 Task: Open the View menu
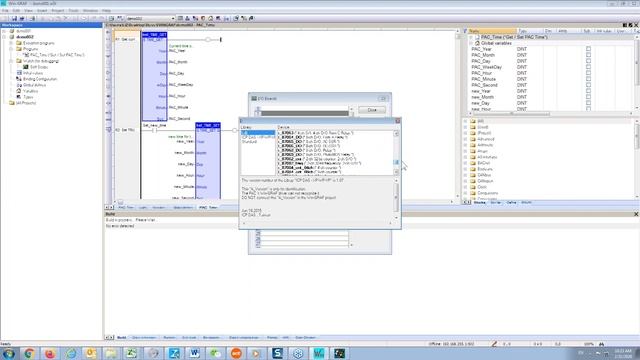[x=29, y=10]
